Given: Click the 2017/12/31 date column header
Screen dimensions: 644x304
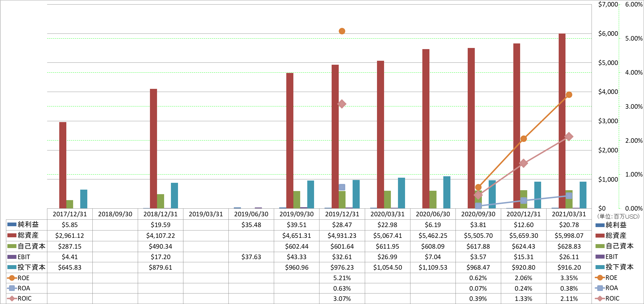Looking at the screenshot, I should point(70,214).
